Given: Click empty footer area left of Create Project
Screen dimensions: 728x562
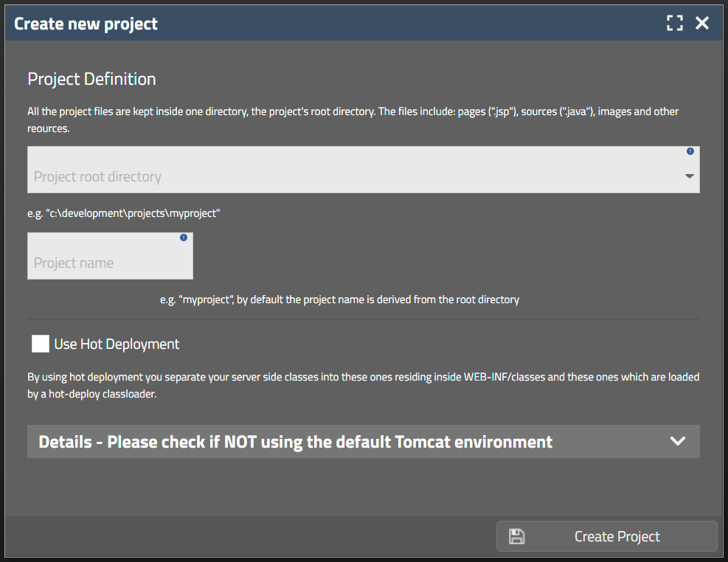Looking at the screenshot, I should [251, 536].
